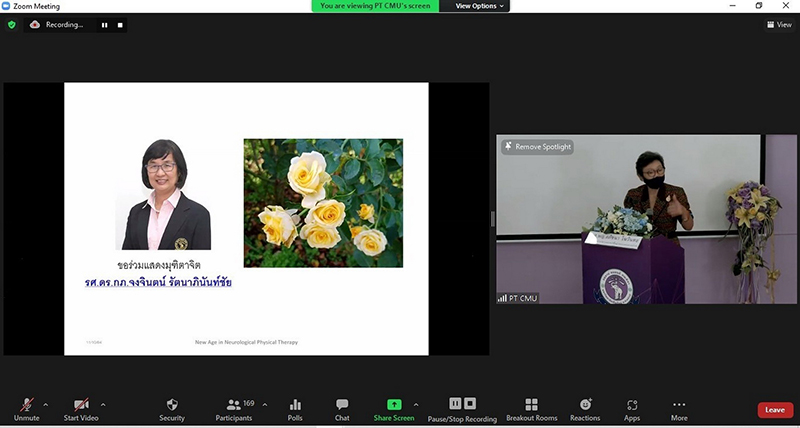The width and height of the screenshot is (800, 428).
Task: Start Video camera button
Action: pos(81,410)
